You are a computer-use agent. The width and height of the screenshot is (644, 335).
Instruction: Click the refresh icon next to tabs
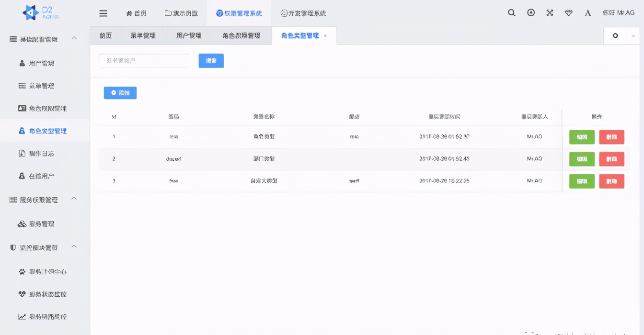(x=615, y=35)
